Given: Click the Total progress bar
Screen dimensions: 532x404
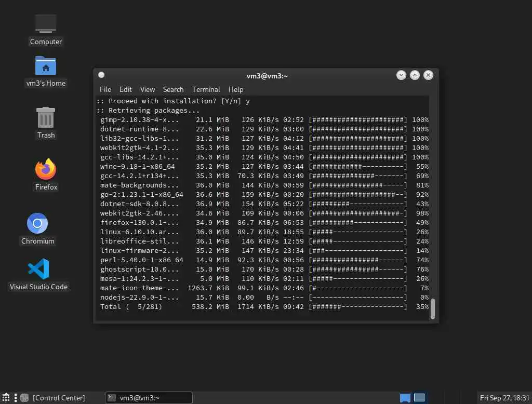Looking at the screenshot, I should 357,307.
